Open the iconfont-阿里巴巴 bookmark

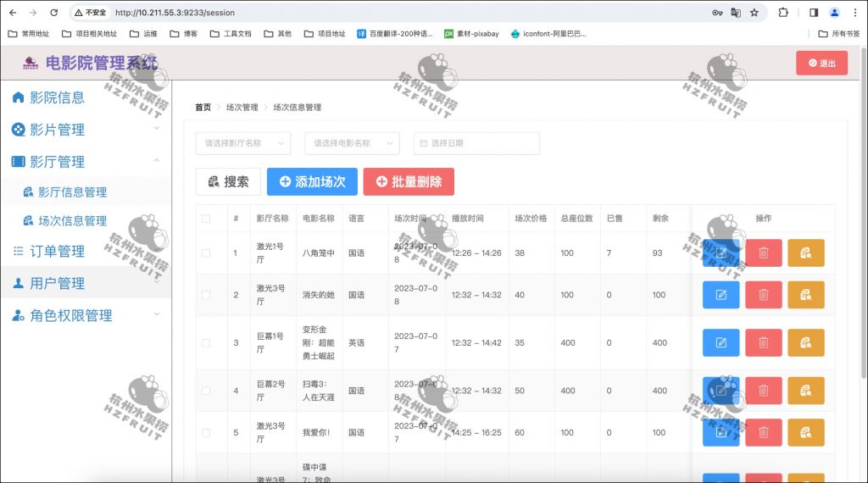pos(548,34)
